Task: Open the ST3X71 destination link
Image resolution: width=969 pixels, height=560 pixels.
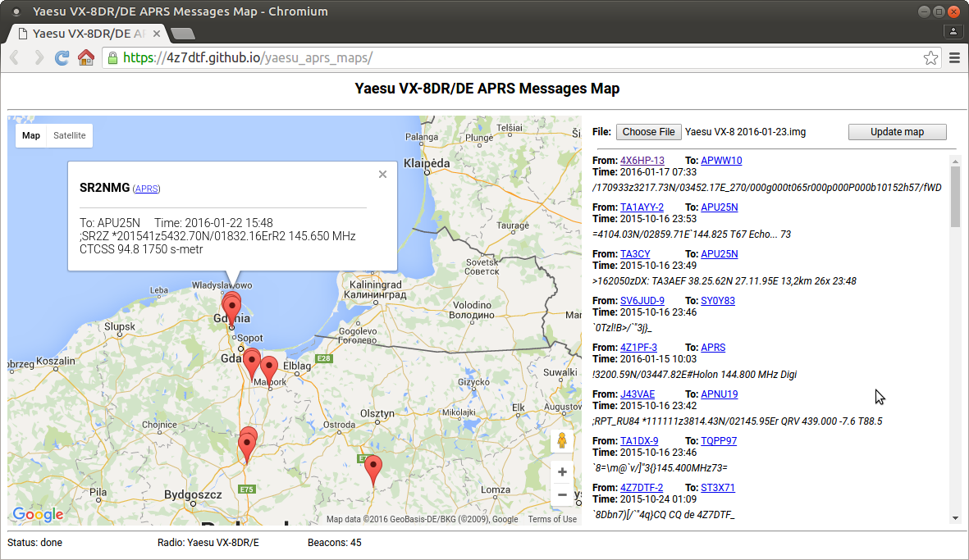Action: 717,488
